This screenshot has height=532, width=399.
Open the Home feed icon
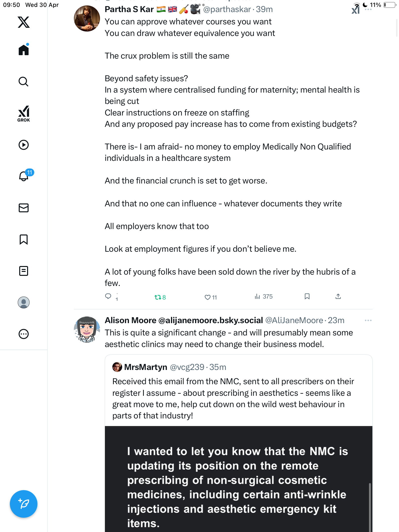[24, 50]
